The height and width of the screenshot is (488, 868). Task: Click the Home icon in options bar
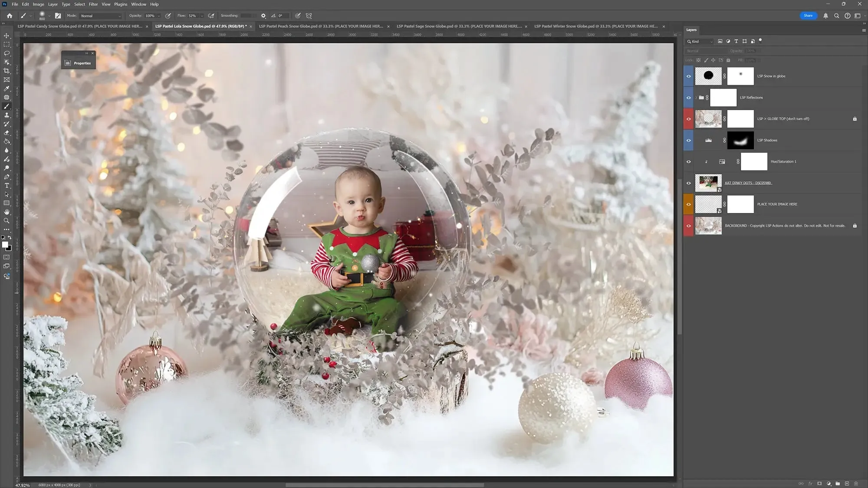tap(10, 16)
